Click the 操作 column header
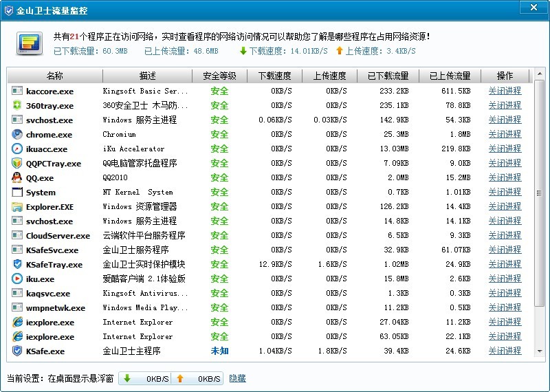 click(505, 76)
